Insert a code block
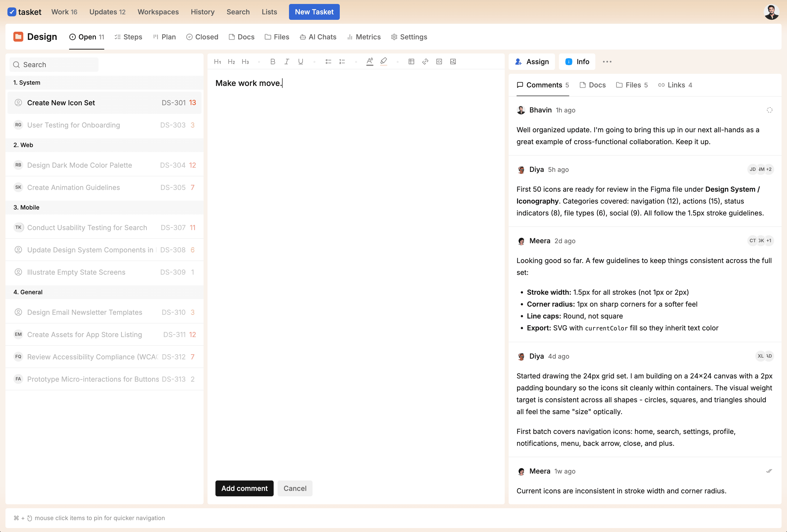Image resolution: width=787 pixels, height=532 pixels. 439,62
